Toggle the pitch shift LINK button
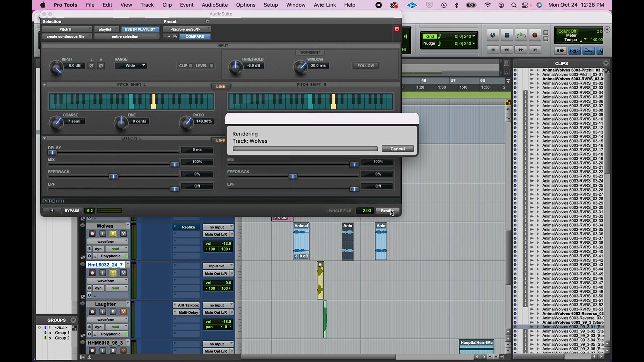The height and width of the screenshot is (362, 644). [x=221, y=87]
